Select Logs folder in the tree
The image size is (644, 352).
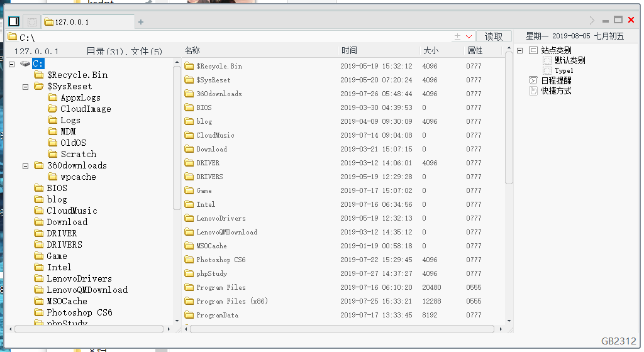[70, 120]
